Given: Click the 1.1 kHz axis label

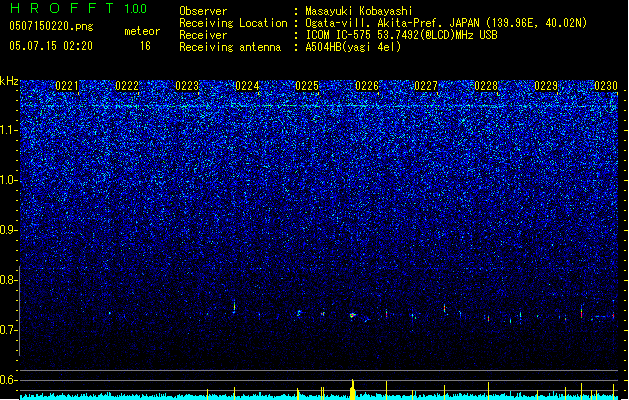Looking at the screenshot, I should pos(8,130).
